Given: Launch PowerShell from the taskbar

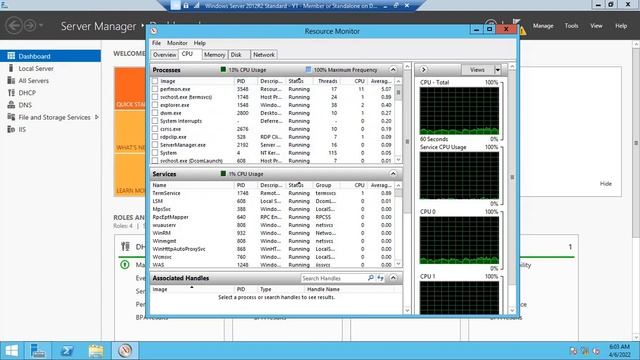Looking at the screenshot, I should point(67,351).
